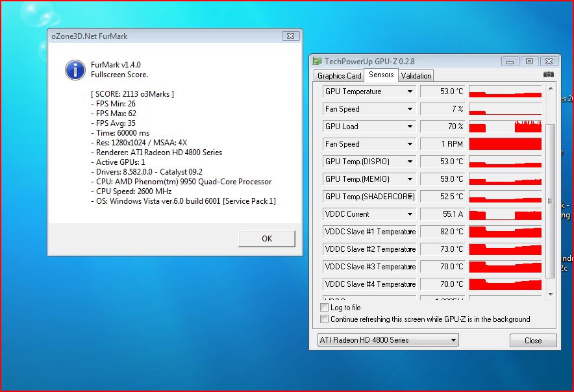The image size is (574, 392).
Task: Click the Time: 60000 ms line
Action: click(x=120, y=133)
